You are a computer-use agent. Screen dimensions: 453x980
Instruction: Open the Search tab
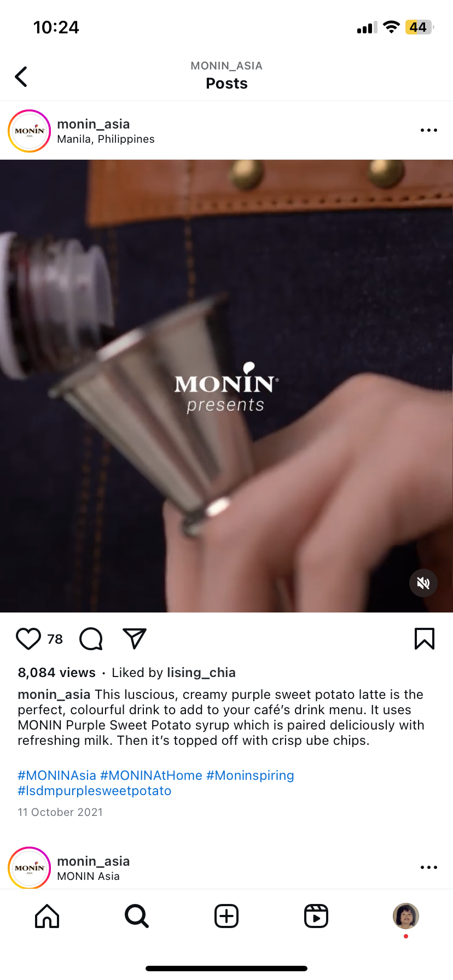point(137,916)
